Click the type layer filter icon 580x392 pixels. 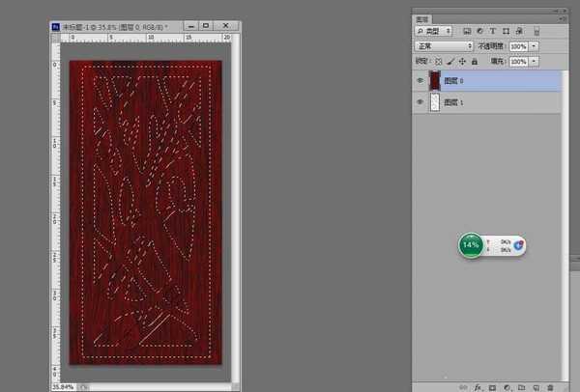tap(494, 31)
